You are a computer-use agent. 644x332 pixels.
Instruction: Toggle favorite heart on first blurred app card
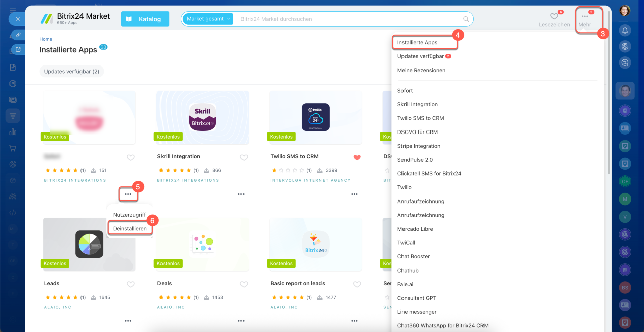131,157
